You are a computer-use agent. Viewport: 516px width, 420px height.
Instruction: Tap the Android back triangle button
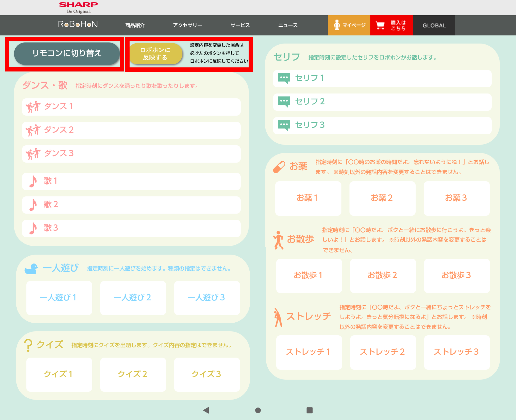click(x=206, y=410)
